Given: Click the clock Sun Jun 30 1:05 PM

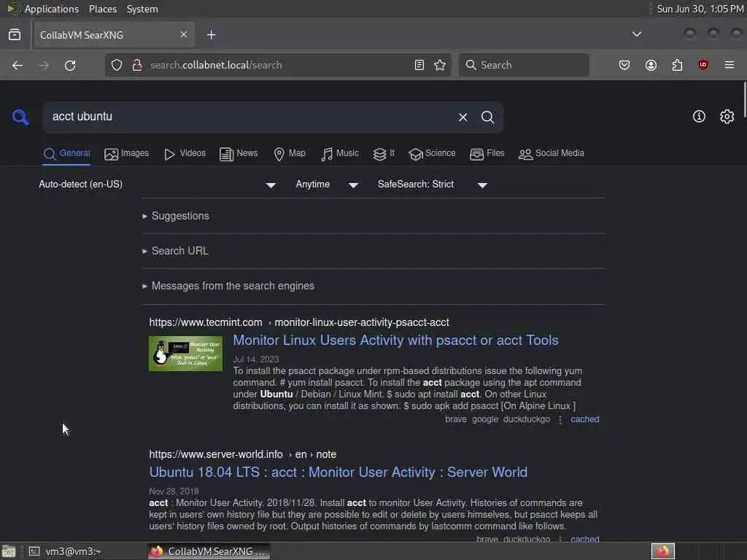Looking at the screenshot, I should pos(700,9).
